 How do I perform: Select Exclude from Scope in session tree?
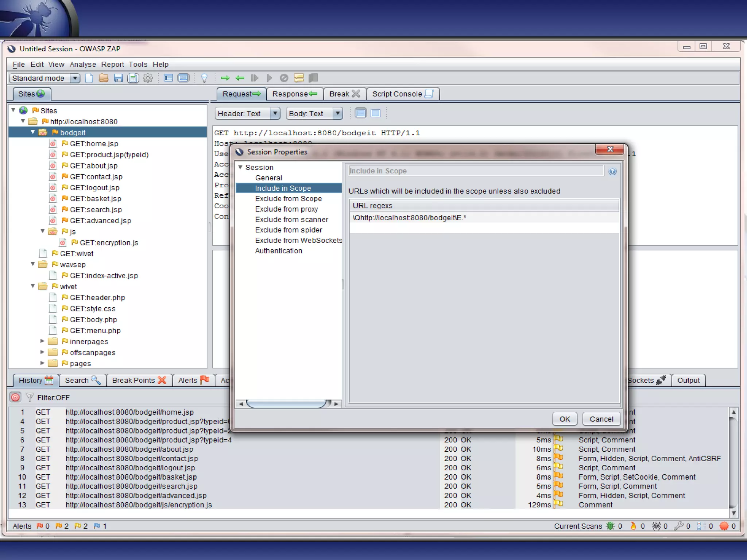pyautogui.click(x=288, y=199)
